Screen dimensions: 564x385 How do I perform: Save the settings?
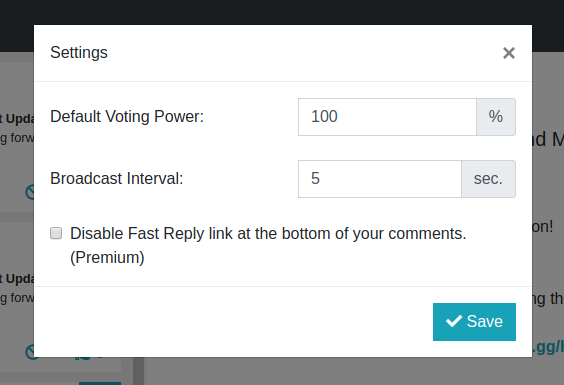pyautogui.click(x=474, y=322)
